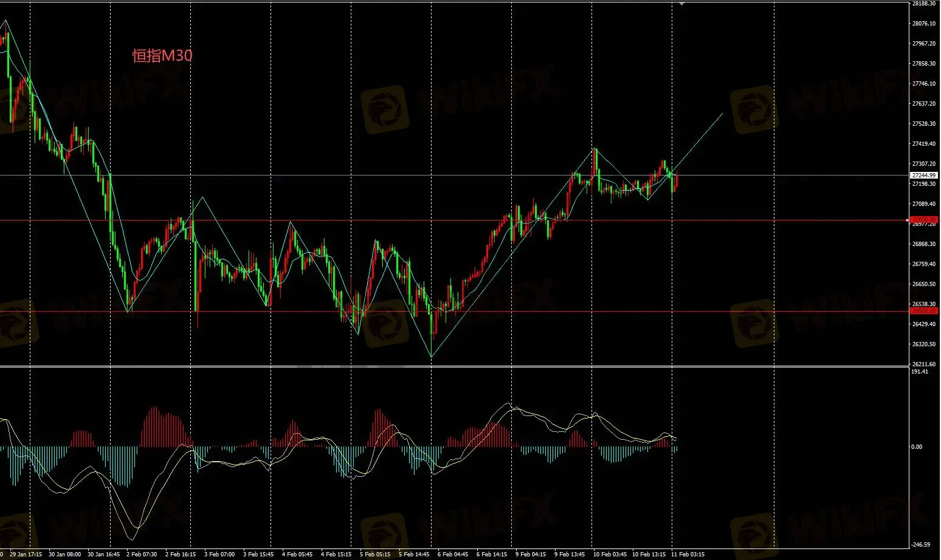941x560 pixels.
Task: Click price axis value 26759.40
Action: click(x=924, y=264)
